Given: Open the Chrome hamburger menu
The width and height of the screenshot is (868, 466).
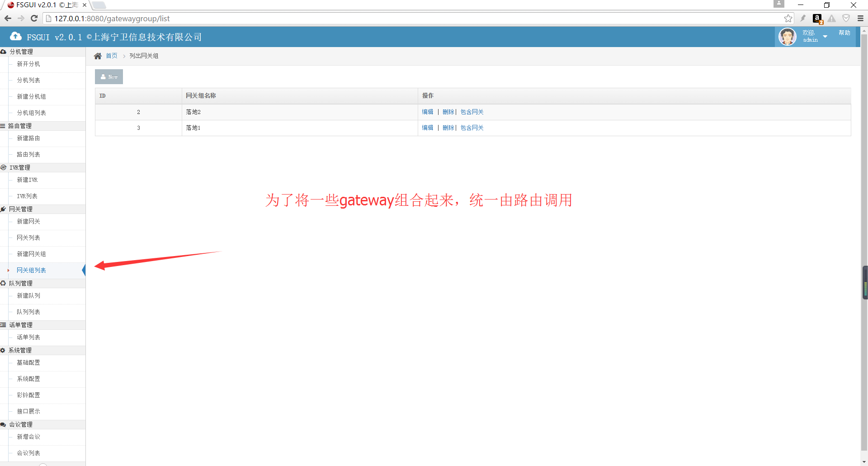Looking at the screenshot, I should pyautogui.click(x=860, y=19).
